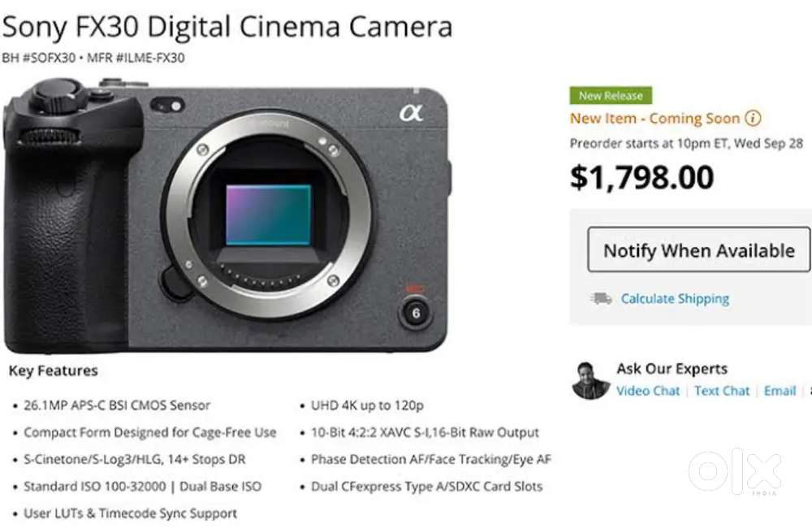
Task: Click the Sony FX30 product title
Action: 227,26
